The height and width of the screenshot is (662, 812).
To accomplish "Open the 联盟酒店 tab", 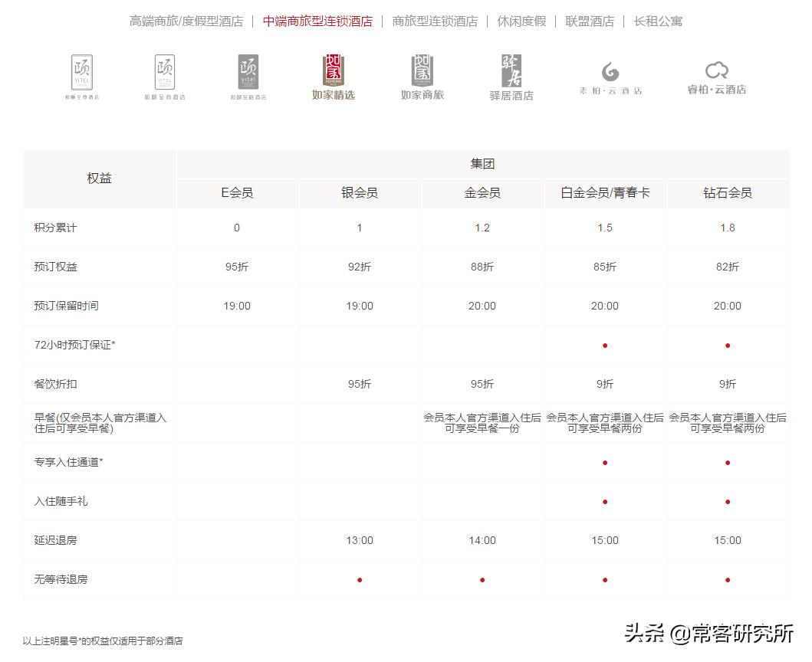I will click(590, 21).
